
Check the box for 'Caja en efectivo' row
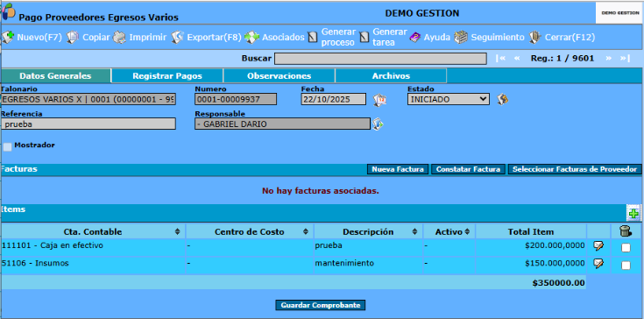click(626, 247)
